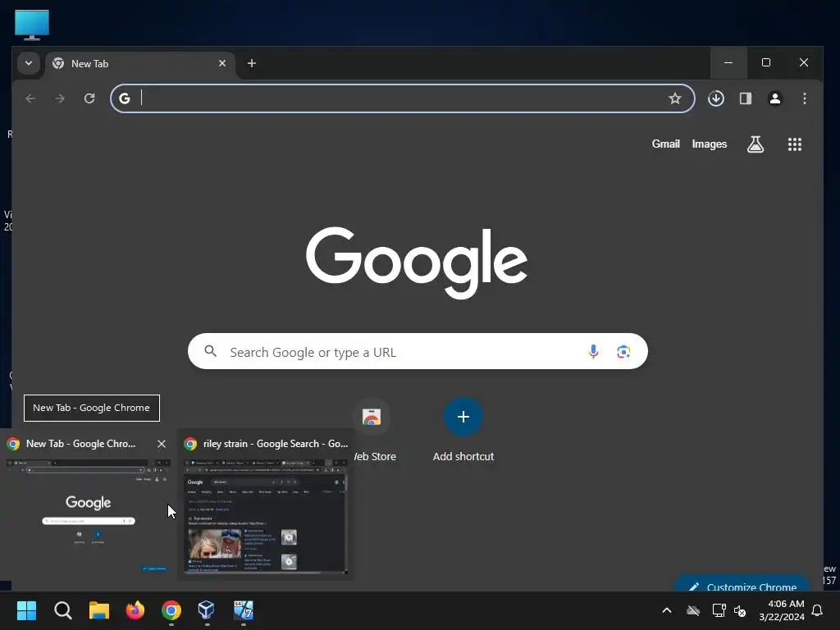Open the notification bell
This screenshot has width=840, height=630.
point(818,610)
